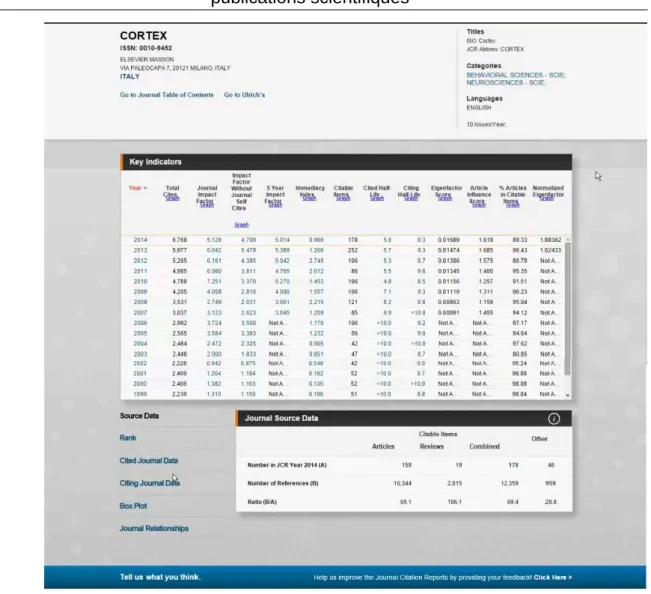Screen dimensions: 651x594
Task: Open Graph link under % Articles in Citable Items
Action: point(513,205)
